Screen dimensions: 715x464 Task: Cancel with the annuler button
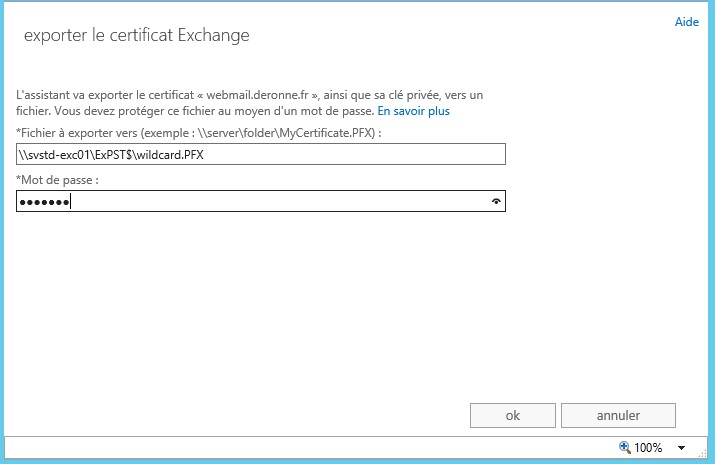(618, 415)
